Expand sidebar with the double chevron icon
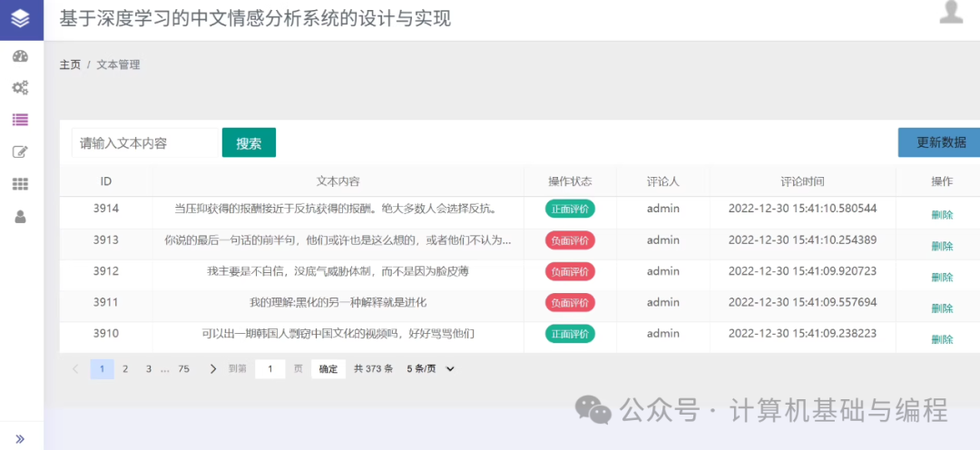The height and width of the screenshot is (450, 980). (x=20, y=439)
